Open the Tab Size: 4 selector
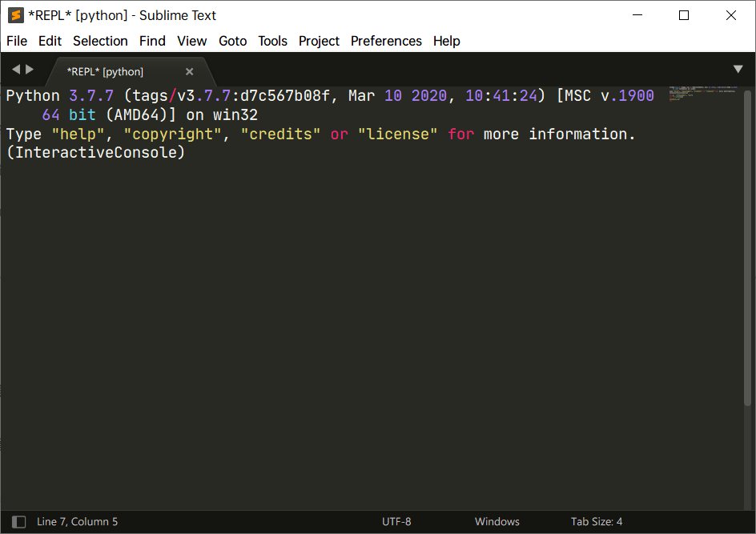 click(596, 521)
